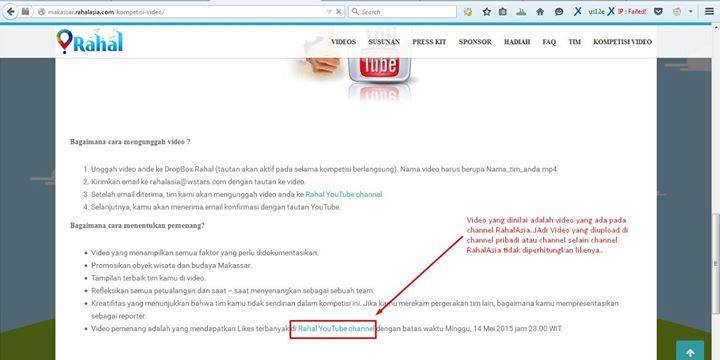Click the red IP : Failed! status
The height and width of the screenshot is (360, 720).
631,12
